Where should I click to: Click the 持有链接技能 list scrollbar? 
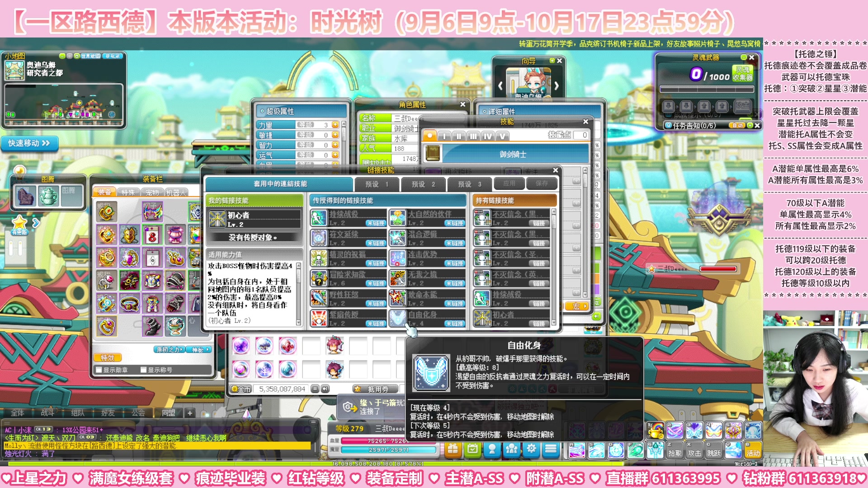(x=553, y=267)
